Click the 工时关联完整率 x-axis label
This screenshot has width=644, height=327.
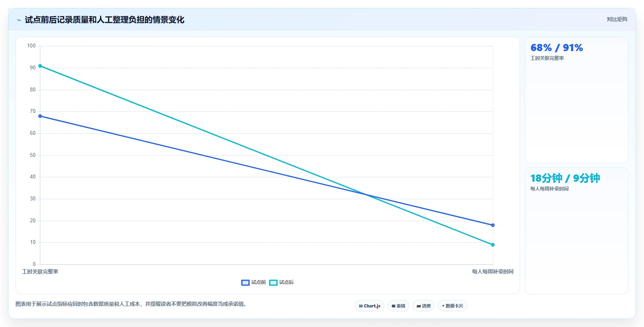[x=40, y=272]
